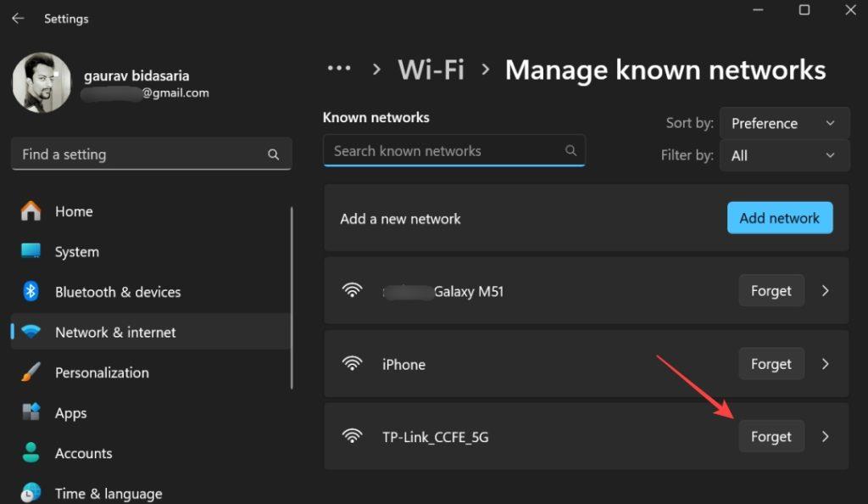The width and height of the screenshot is (868, 504).
Task: Click the gaurav bidasaria account name
Action: click(x=136, y=76)
